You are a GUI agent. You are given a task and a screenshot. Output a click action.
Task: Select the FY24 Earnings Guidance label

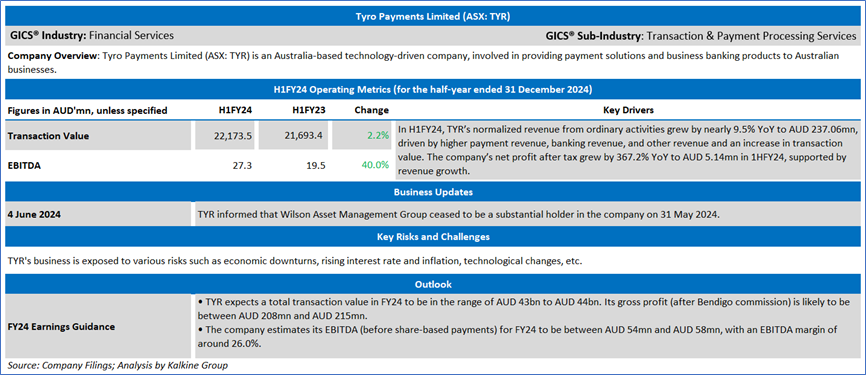(x=61, y=326)
